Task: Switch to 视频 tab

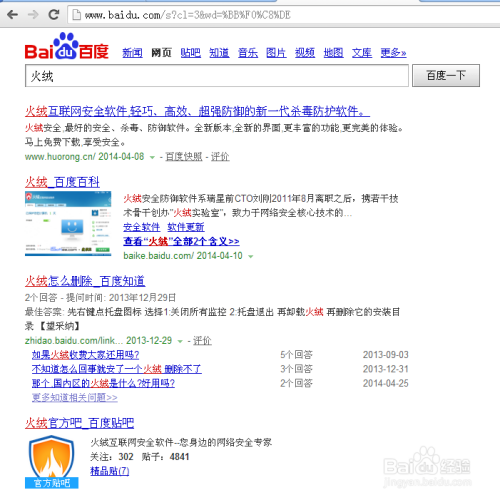Action: (305, 53)
